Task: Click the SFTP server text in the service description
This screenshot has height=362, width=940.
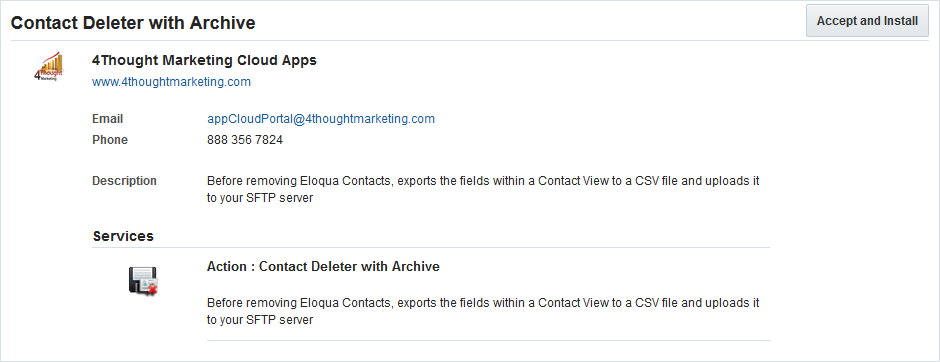Action: click(279, 320)
